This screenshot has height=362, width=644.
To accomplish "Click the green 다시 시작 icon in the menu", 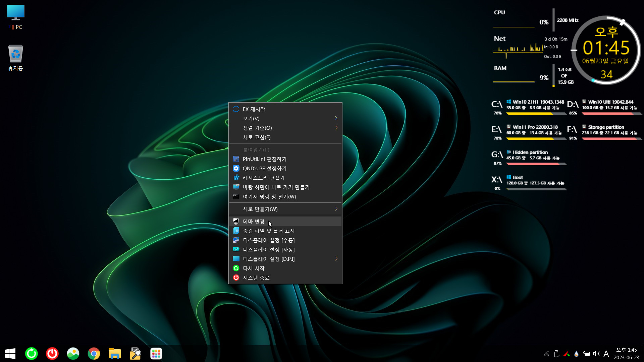I will point(236,268).
